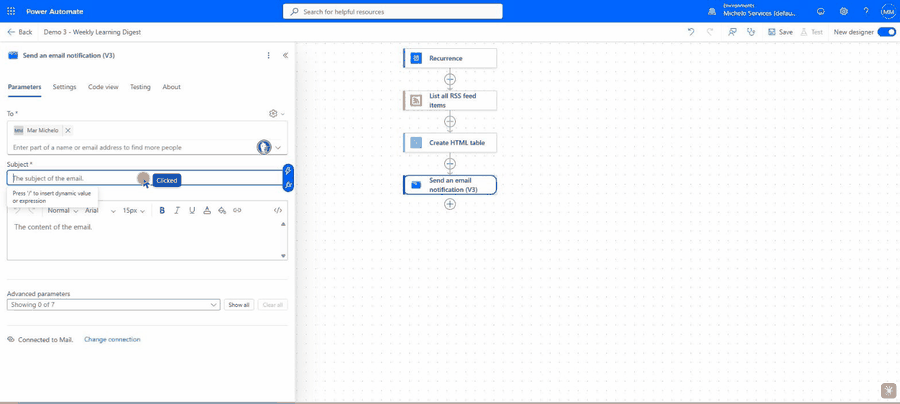Open the Normal paragraph style dropdown
900x404 pixels.
[63, 211]
